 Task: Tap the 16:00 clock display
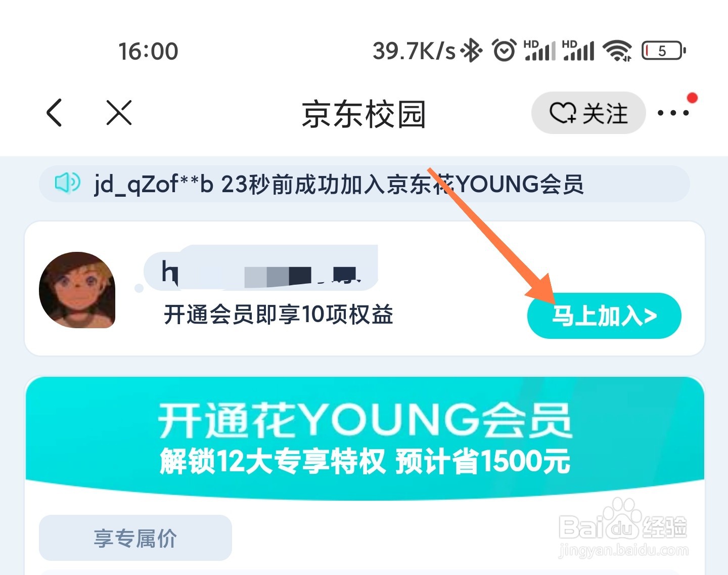coord(148,51)
